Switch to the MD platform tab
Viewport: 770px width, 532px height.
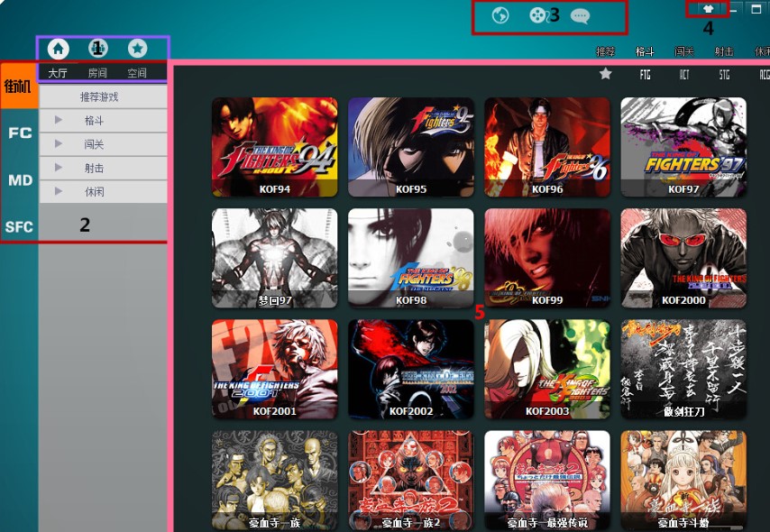(19, 180)
